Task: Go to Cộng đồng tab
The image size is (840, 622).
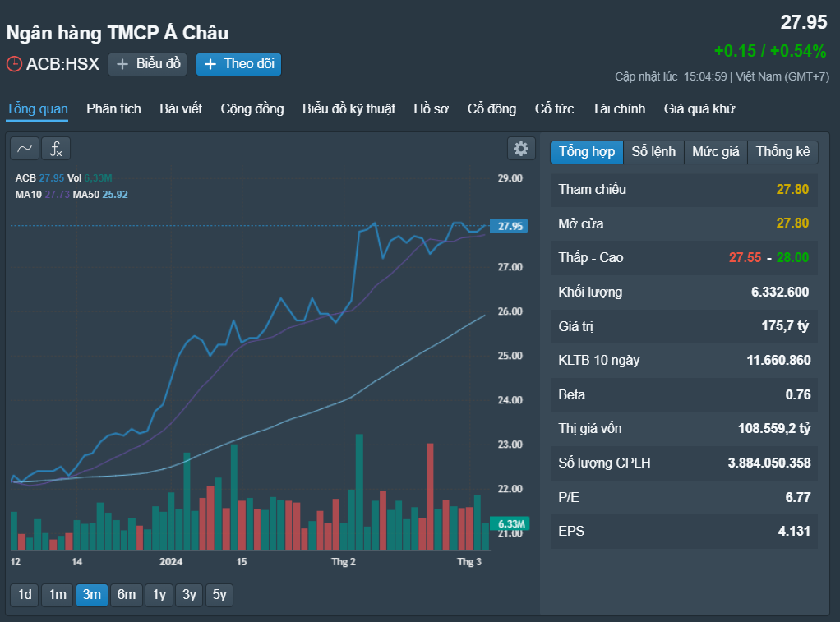Action: (x=252, y=108)
